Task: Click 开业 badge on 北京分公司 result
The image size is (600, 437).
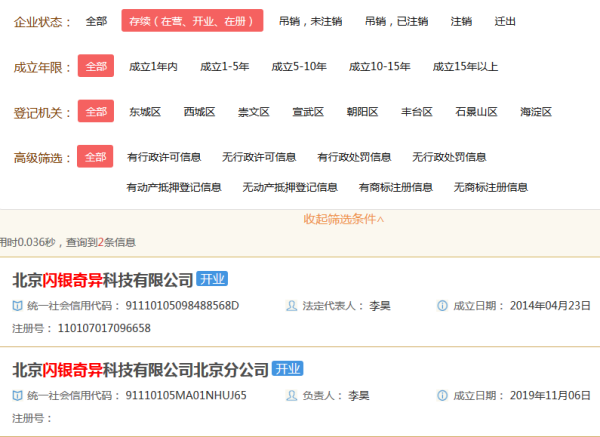Action: (x=287, y=368)
